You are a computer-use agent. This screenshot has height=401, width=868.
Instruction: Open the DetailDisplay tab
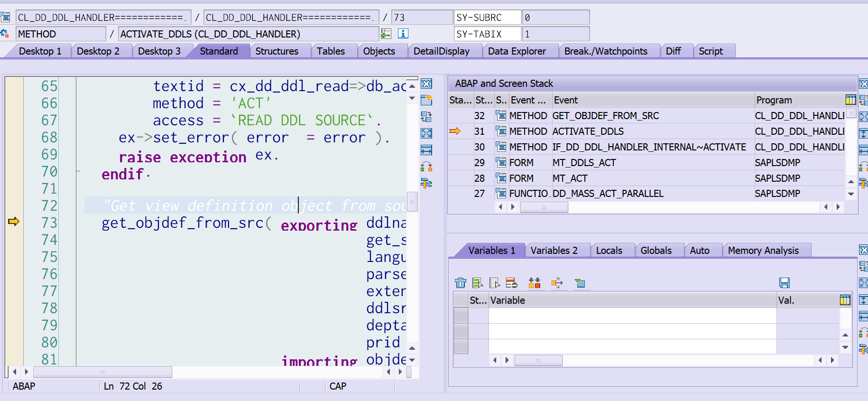click(441, 51)
